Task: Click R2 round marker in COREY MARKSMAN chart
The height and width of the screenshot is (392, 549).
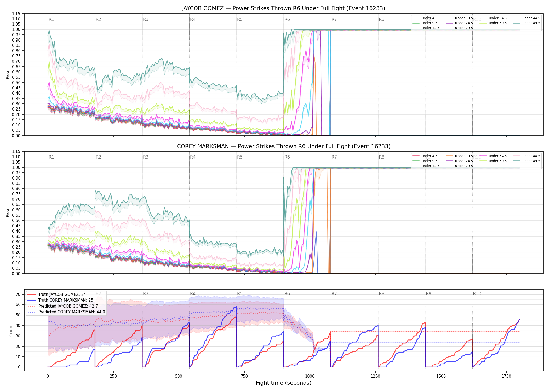Action: click(98, 157)
